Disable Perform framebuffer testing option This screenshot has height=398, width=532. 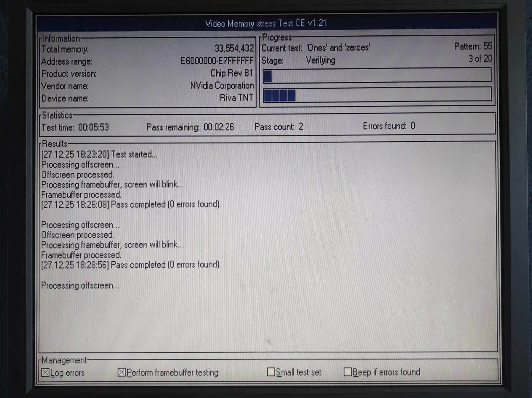point(122,373)
